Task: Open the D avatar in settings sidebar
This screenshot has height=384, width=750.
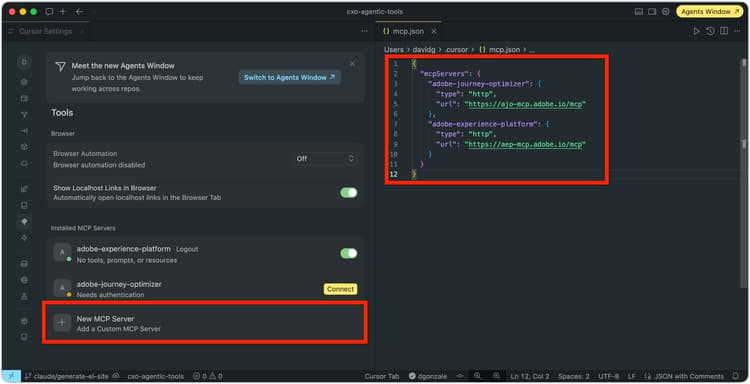Action: point(24,62)
